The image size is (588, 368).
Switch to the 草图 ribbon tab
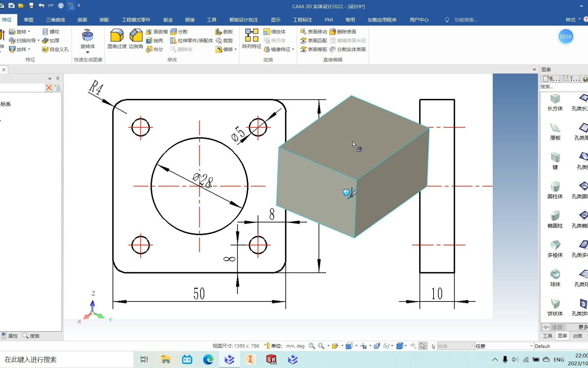tap(29, 20)
